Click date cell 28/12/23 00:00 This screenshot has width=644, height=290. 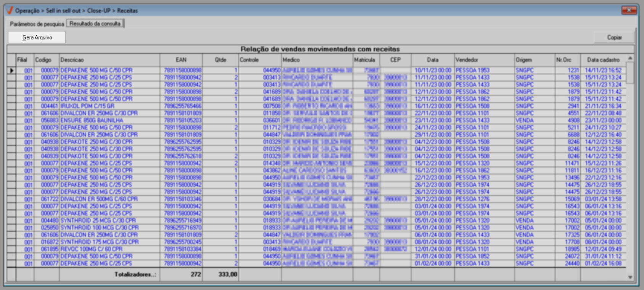[x=433, y=199]
